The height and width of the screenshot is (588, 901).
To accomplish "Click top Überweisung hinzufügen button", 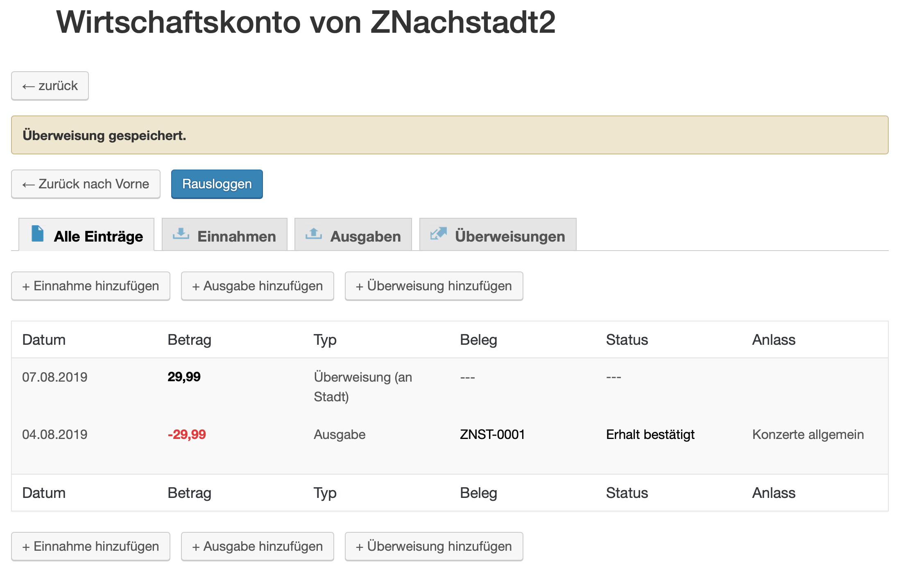I will pyautogui.click(x=434, y=286).
